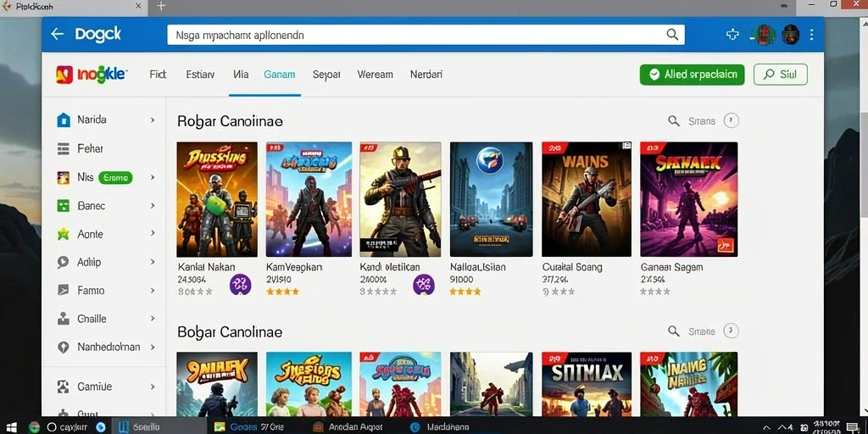Click the Nks game icon in sidebar
Viewport: 868px width, 434px height.
tap(64, 177)
